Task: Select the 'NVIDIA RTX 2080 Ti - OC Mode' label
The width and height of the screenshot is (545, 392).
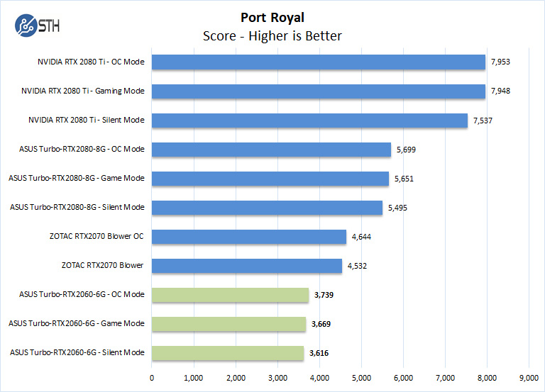Action: click(91, 62)
